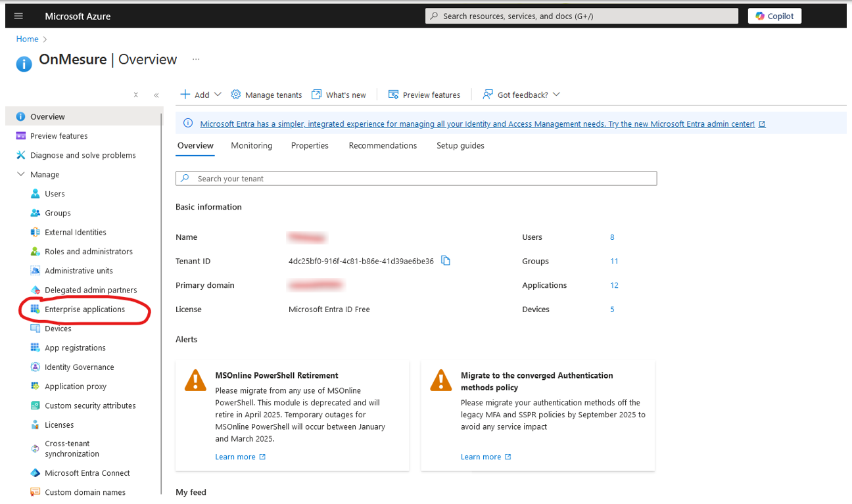Switch to the Properties tab
Viewport: 852px width, 504px height.
pyautogui.click(x=310, y=146)
